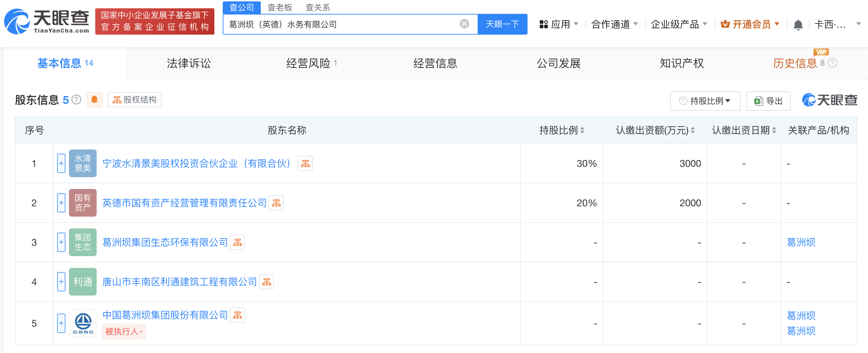Screen dimensions: 868x353
Task: Open 英德市国有资产经营管理有限责任公司 link
Action: point(184,203)
